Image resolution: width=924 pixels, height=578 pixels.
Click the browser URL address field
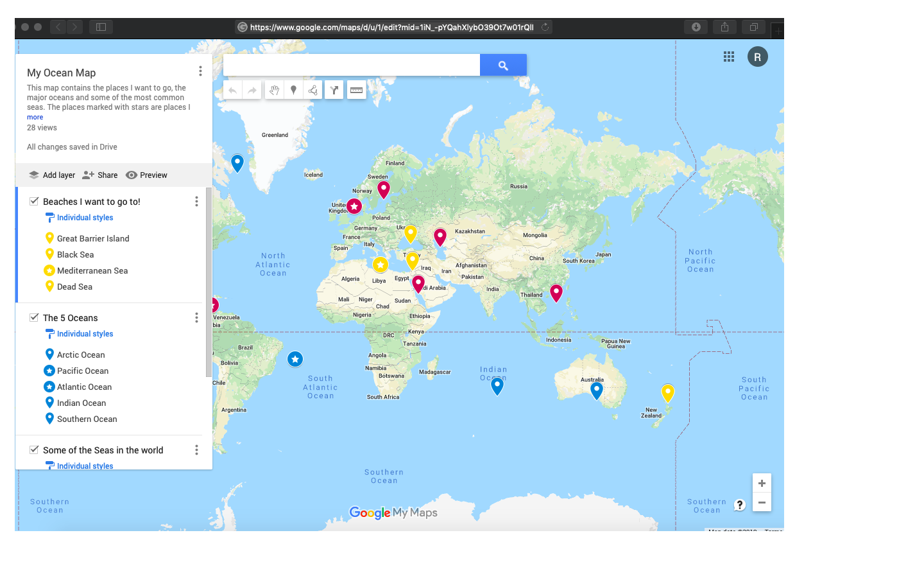tap(393, 27)
